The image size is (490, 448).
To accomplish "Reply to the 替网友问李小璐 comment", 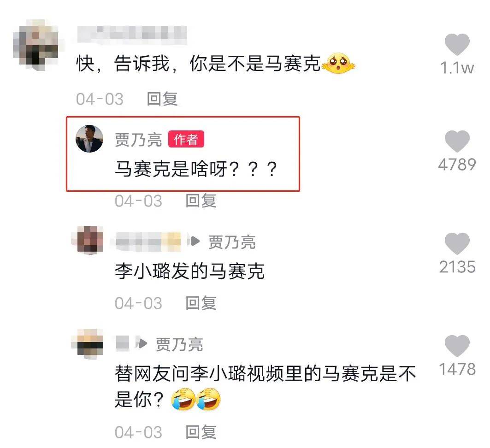I will (x=201, y=432).
